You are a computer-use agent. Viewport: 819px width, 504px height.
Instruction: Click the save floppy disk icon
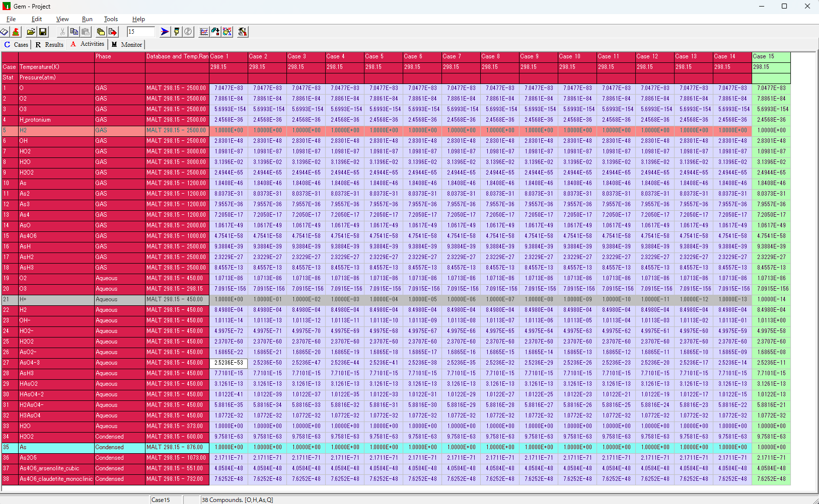(43, 32)
